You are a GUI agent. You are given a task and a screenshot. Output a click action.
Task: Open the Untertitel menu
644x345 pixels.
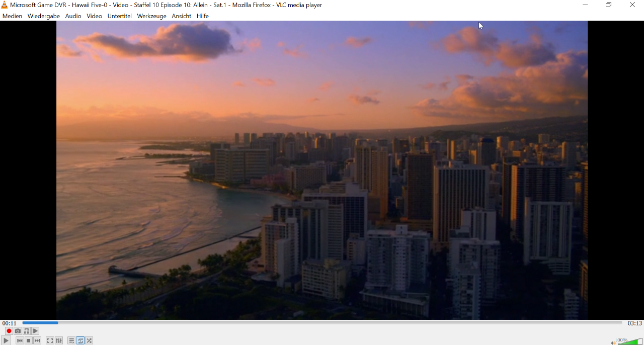120,16
